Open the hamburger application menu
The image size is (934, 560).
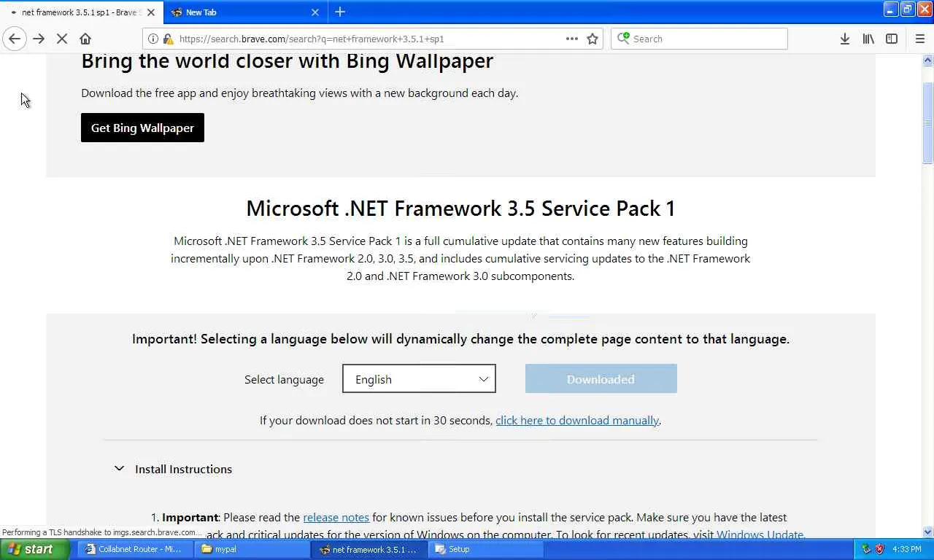pos(919,39)
